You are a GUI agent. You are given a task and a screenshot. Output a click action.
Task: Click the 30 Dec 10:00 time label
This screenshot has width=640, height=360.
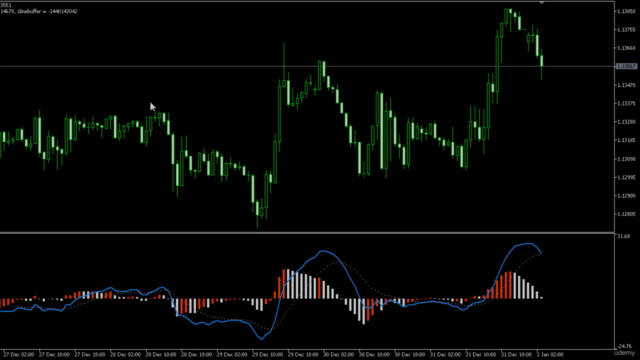point(374,355)
